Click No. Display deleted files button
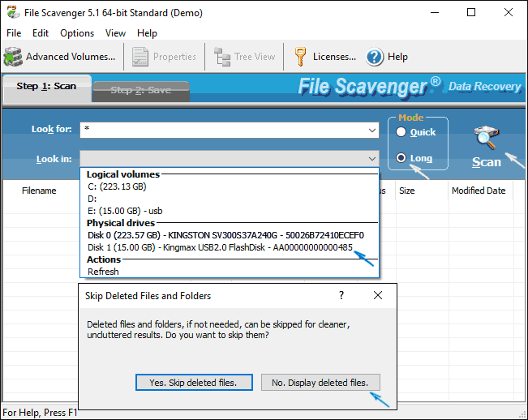528x420 pixels. pos(320,383)
